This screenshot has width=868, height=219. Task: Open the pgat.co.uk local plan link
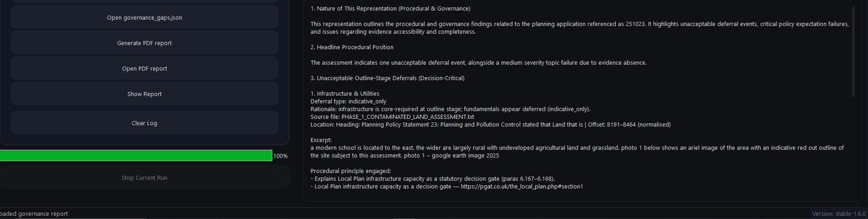click(x=521, y=186)
